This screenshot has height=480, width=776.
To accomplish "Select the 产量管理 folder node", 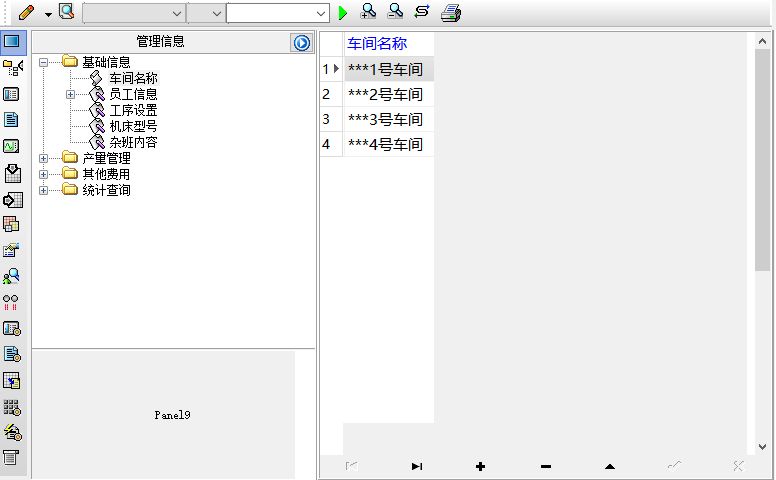I will coord(106,158).
